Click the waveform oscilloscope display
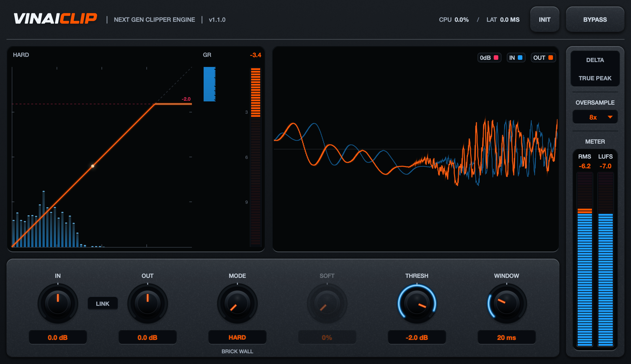 click(x=416, y=149)
